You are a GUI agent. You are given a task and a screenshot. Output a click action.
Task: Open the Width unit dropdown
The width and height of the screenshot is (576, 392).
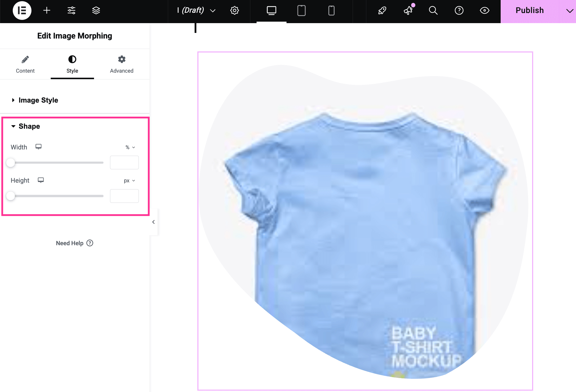point(130,147)
